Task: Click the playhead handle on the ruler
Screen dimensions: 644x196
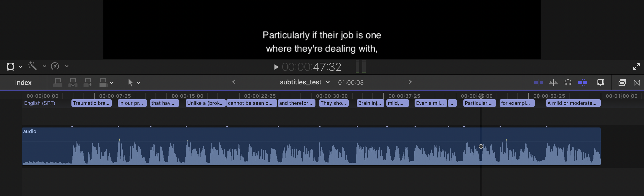Action: pos(481,95)
